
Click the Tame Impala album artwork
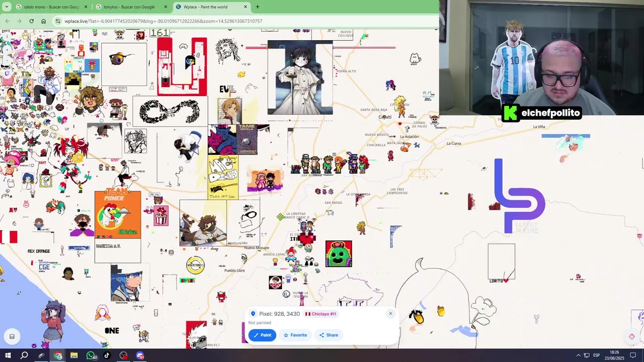(x=247, y=140)
